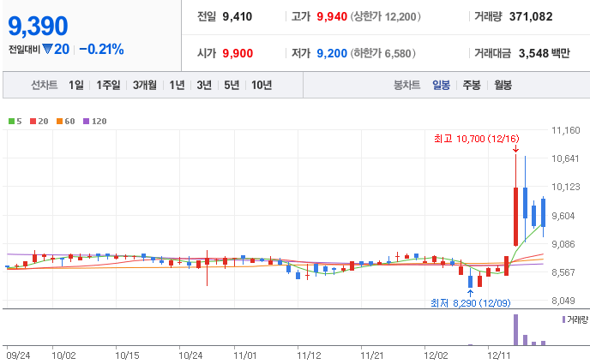
Task: Click the 선차트 label
Action: click(x=45, y=85)
